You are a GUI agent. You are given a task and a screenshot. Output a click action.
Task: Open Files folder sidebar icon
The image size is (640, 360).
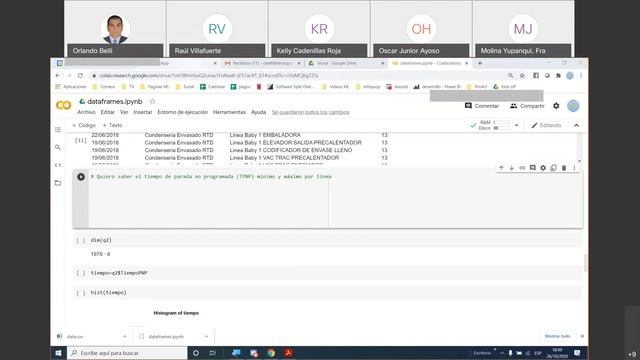click(58, 183)
